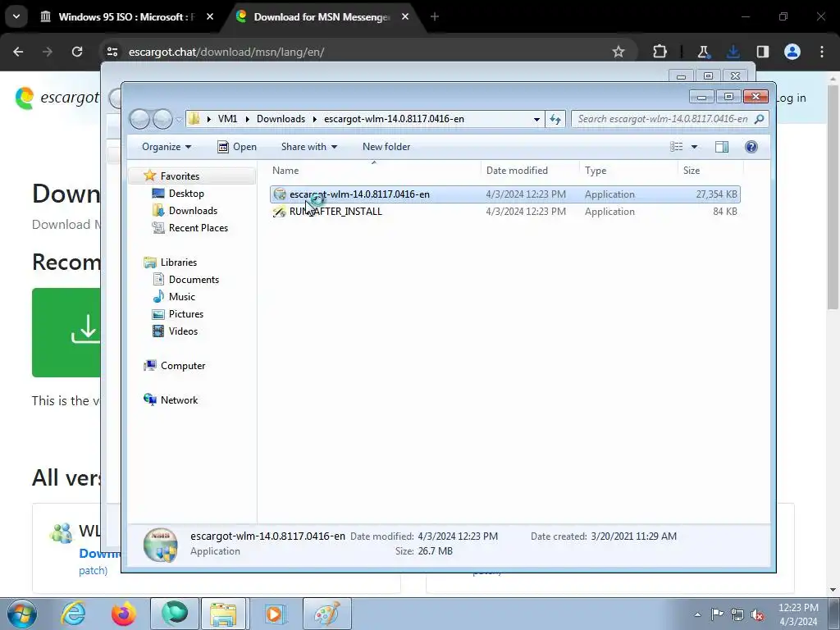Launch Firefox from the taskbar
840x630 pixels.
pyautogui.click(x=124, y=614)
